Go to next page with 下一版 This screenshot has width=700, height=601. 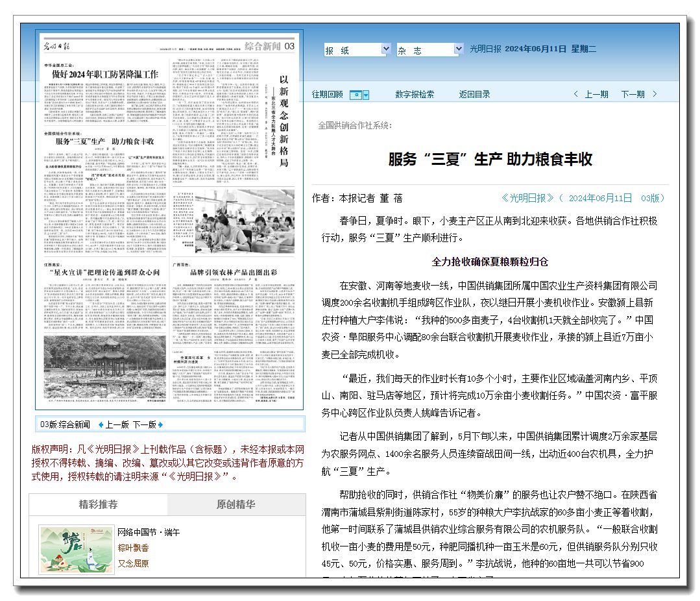[145, 424]
